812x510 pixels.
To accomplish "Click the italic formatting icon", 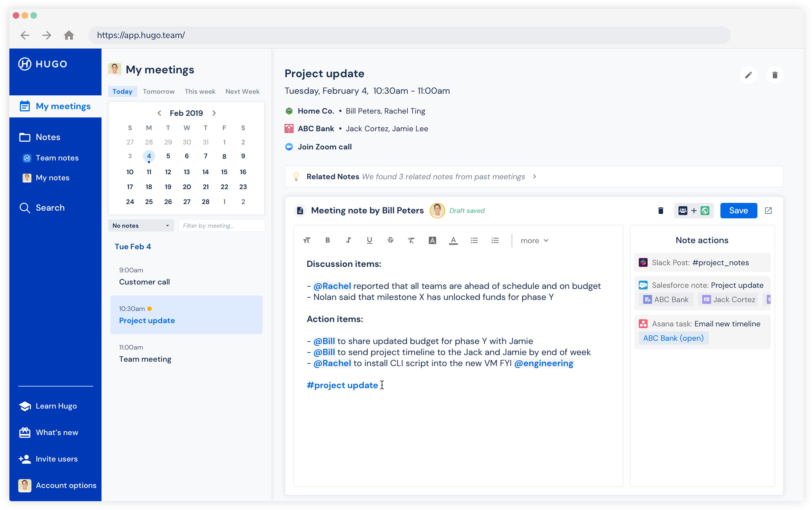I will pyautogui.click(x=348, y=240).
